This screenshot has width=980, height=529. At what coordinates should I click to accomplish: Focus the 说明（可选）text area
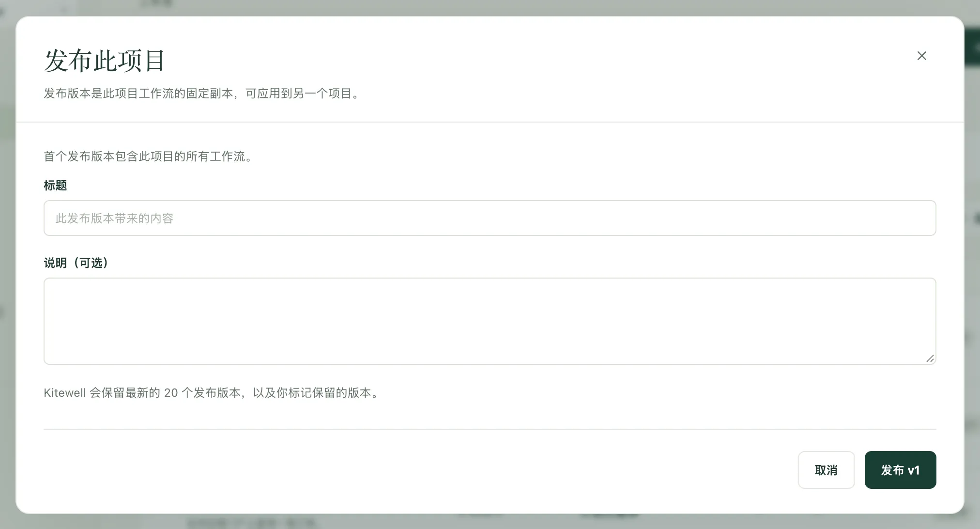(490, 321)
